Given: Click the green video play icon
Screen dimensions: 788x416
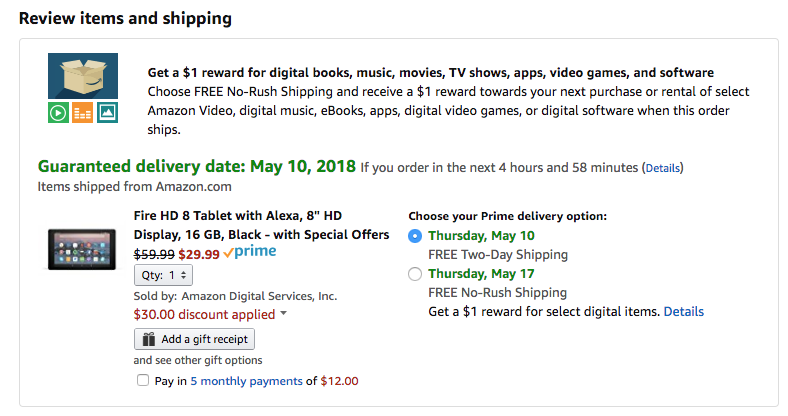Looking at the screenshot, I should (x=58, y=113).
